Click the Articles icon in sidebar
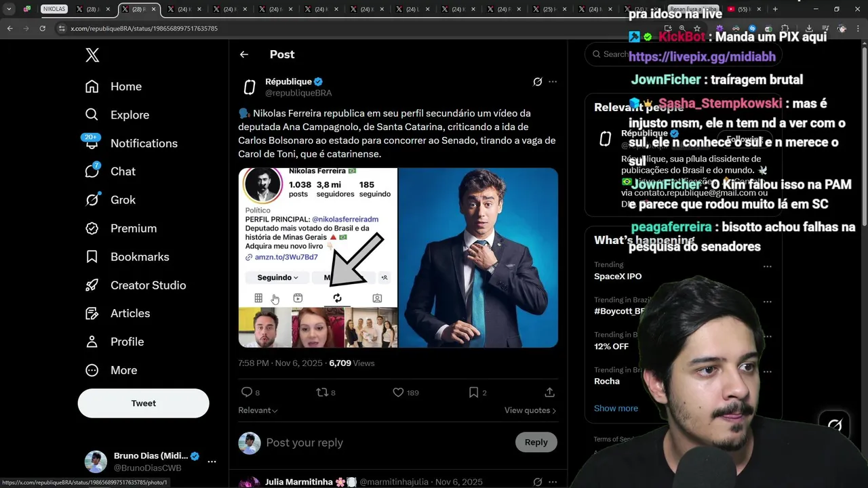Screen dimensions: 868x488 click(x=92, y=314)
